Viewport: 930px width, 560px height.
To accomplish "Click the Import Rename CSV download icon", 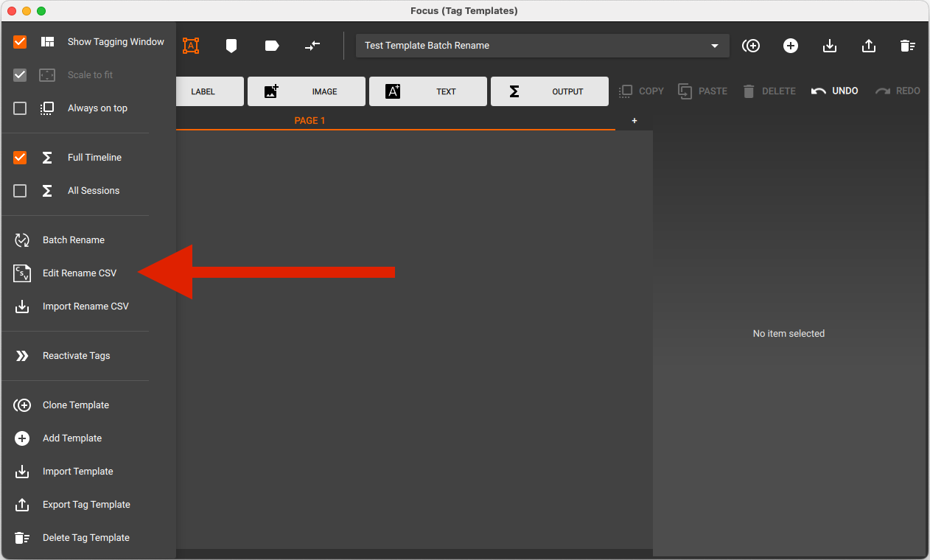I will tap(22, 307).
